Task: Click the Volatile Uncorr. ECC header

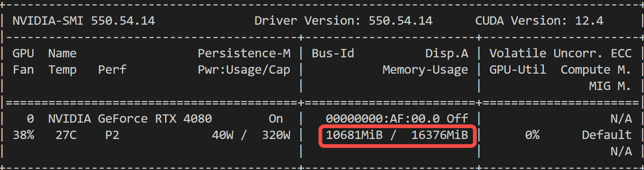Action: [560, 53]
